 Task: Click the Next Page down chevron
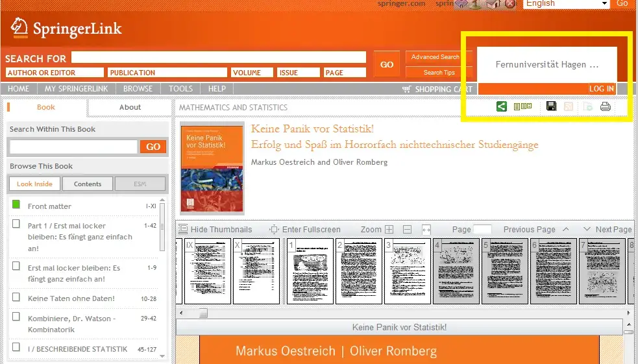587,230
